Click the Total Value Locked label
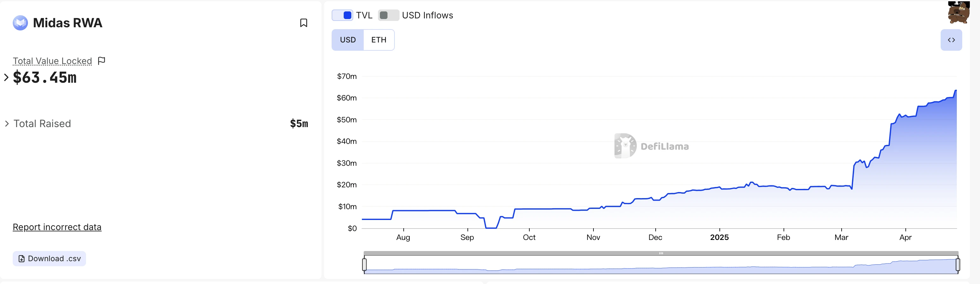The height and width of the screenshot is (284, 980). [52, 61]
